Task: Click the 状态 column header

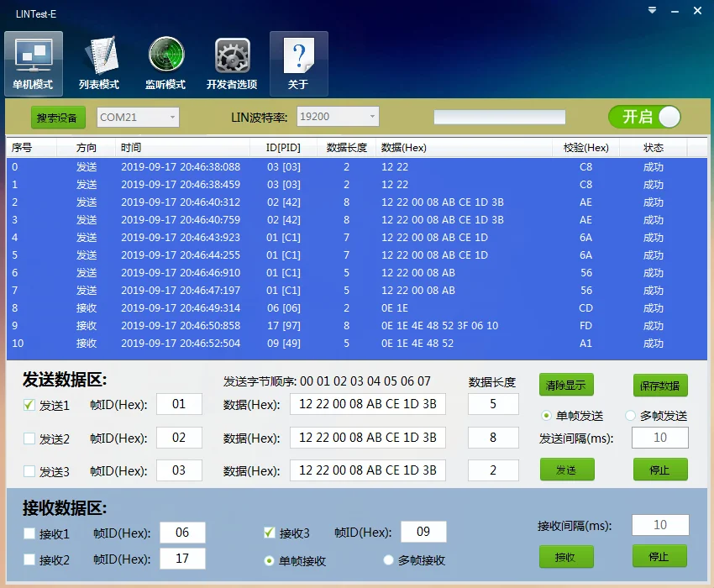Action: 653,147
